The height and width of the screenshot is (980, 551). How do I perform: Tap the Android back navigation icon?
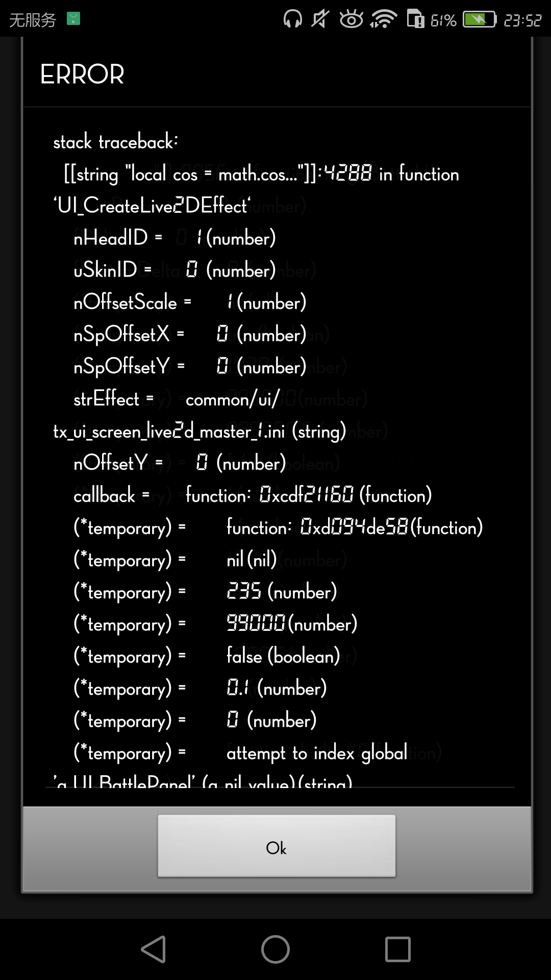pos(154,949)
